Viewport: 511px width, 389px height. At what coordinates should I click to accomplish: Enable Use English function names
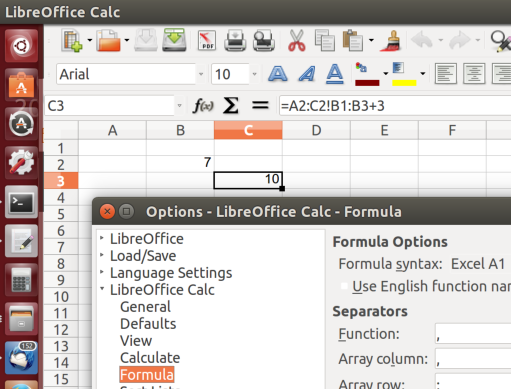coord(344,286)
